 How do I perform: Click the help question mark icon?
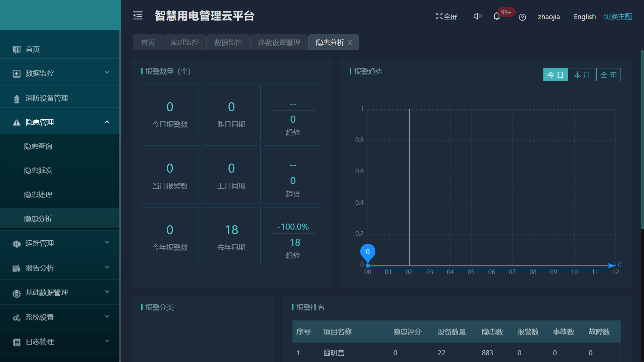(x=522, y=17)
